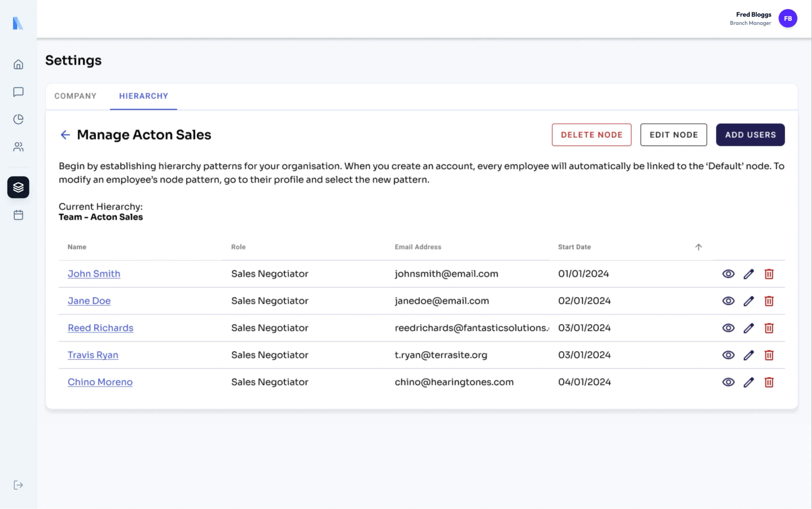The height and width of the screenshot is (509, 812).
Task: View Reed Richards via eye icon
Action: [728, 328]
